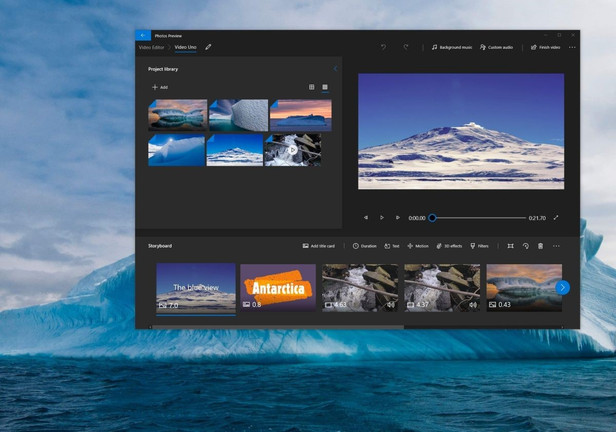The height and width of the screenshot is (432, 616).
Task: Click the Finish video button
Action: point(545,47)
